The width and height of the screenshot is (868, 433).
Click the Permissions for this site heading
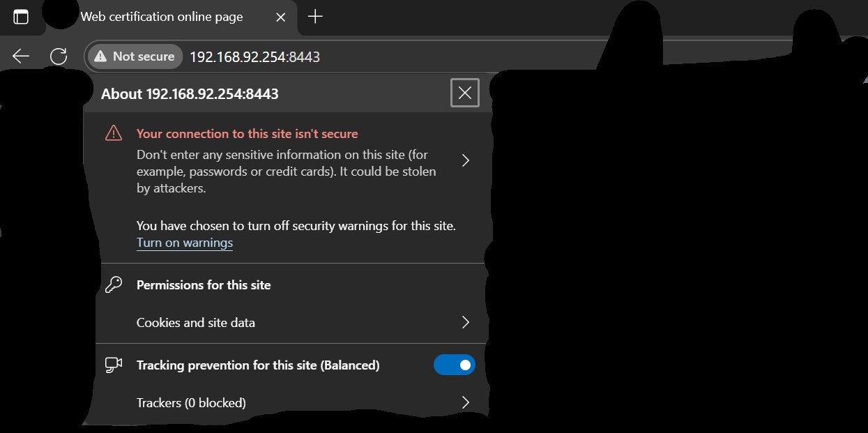click(x=204, y=284)
